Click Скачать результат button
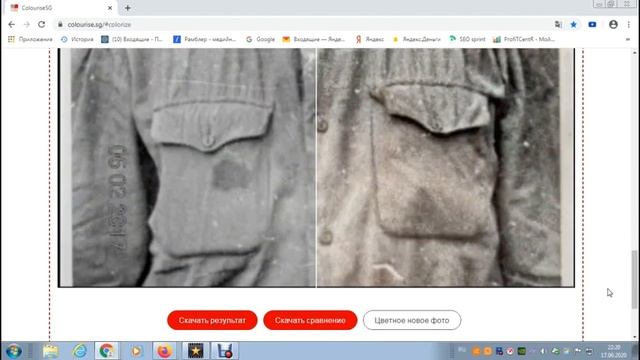Viewport: 640px width, 360px height. pos(212,320)
